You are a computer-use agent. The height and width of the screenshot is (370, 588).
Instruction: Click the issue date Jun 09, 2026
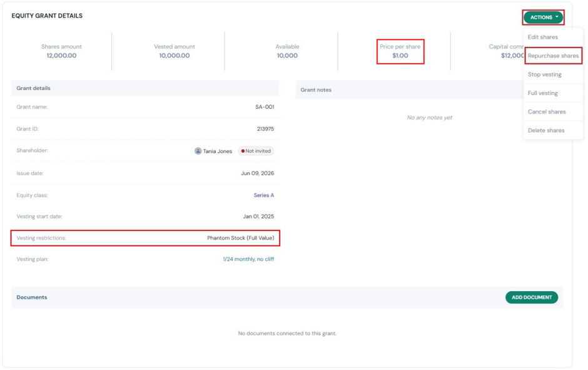tap(257, 173)
